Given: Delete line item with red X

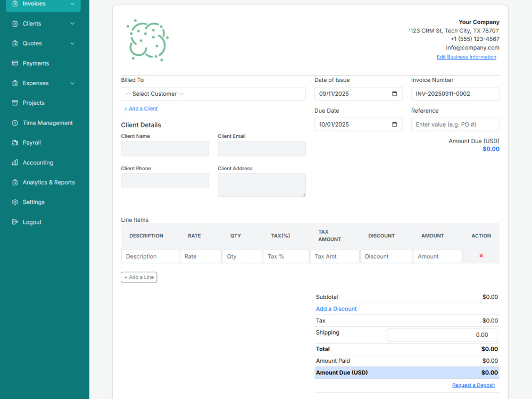Looking at the screenshot, I should [481, 256].
